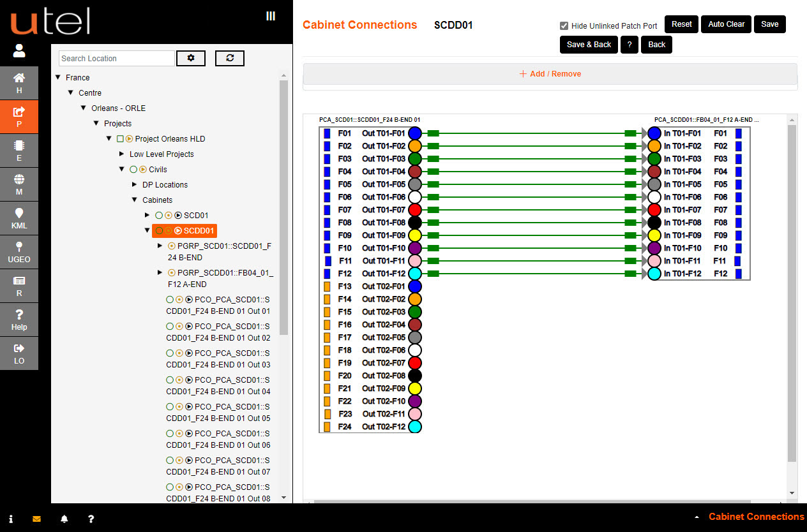Screen dimensions: 807x532
Task: Click the red Out T01-F07 port circle
Action: (x=415, y=210)
